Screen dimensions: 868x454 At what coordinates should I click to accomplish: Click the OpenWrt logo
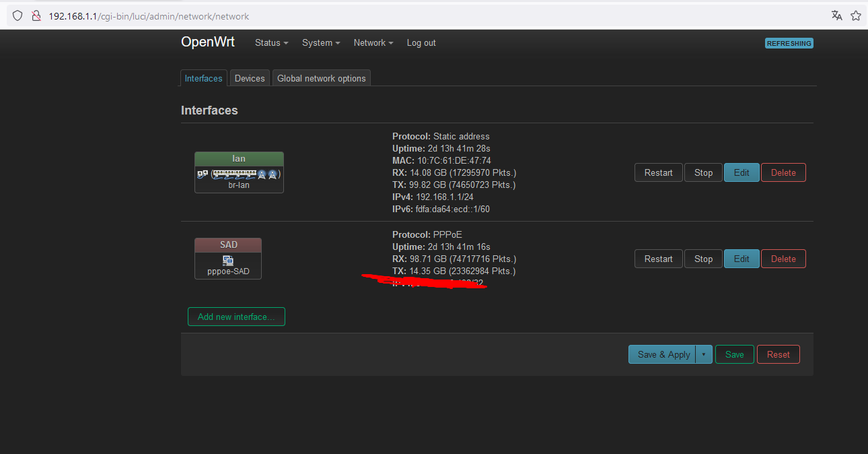tap(207, 42)
